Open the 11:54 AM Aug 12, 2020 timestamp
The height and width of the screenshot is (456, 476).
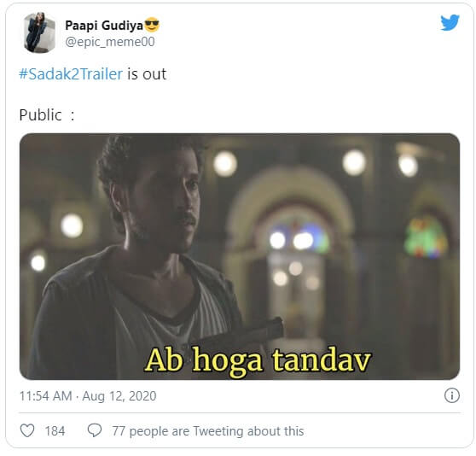point(88,396)
